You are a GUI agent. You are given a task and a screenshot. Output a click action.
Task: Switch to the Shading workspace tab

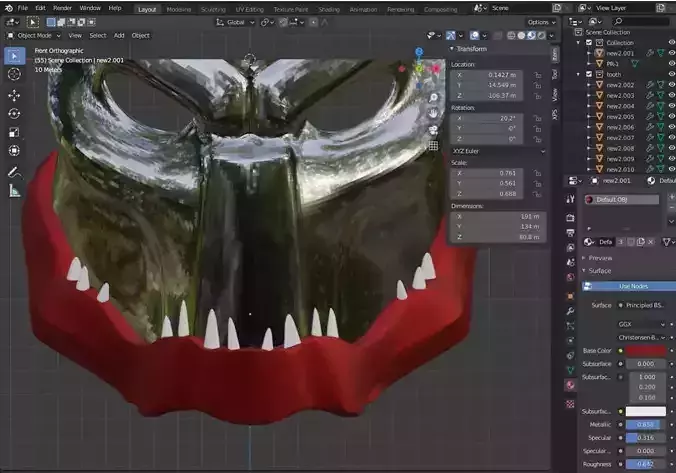[x=329, y=9]
